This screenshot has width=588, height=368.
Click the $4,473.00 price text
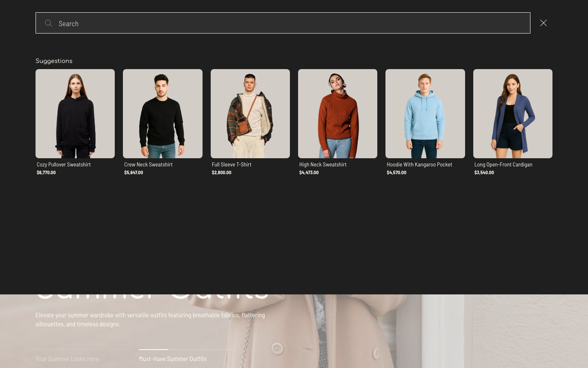coord(309,173)
